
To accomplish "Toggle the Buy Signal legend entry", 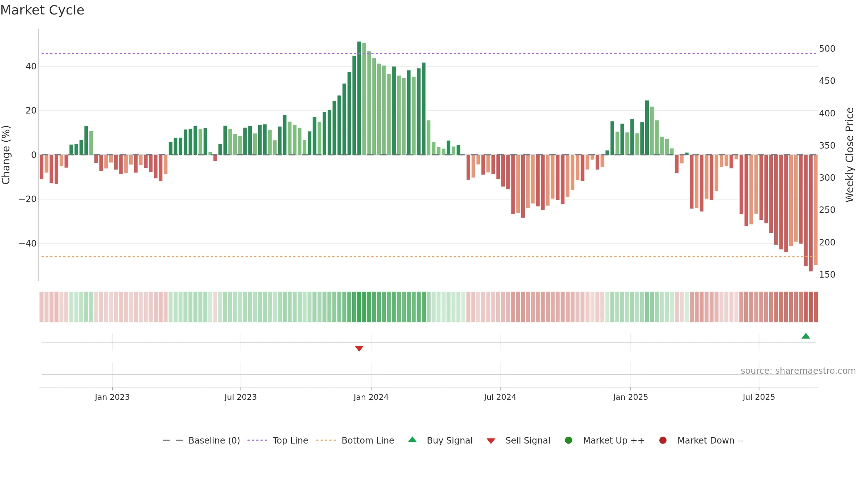I will pos(440,440).
